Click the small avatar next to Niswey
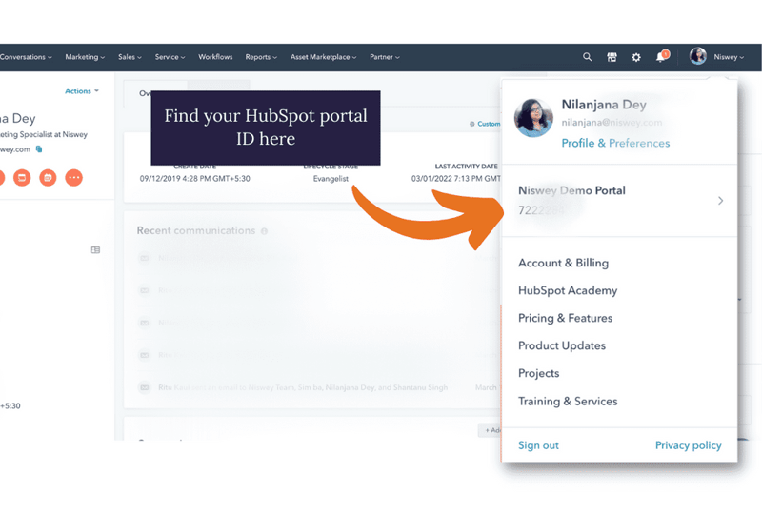This screenshot has height=532, width=762. [x=698, y=56]
